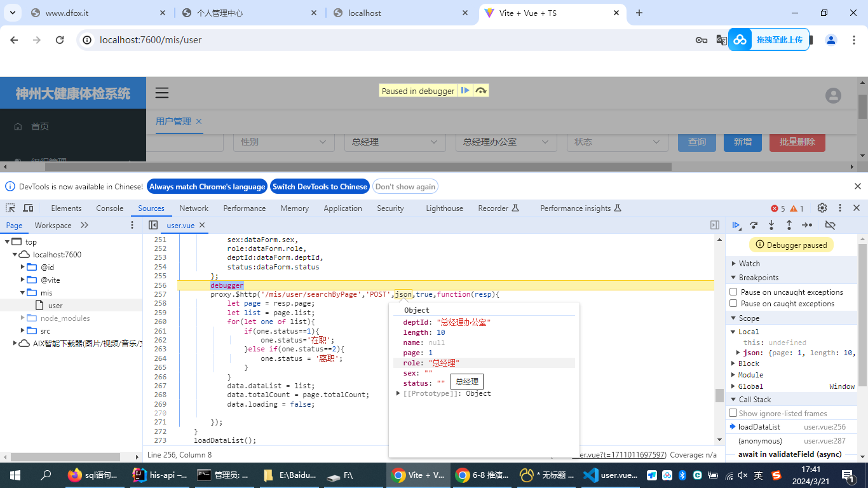Image resolution: width=868 pixels, height=488 pixels.
Task: Expand the src folder in file tree
Action: (23, 330)
